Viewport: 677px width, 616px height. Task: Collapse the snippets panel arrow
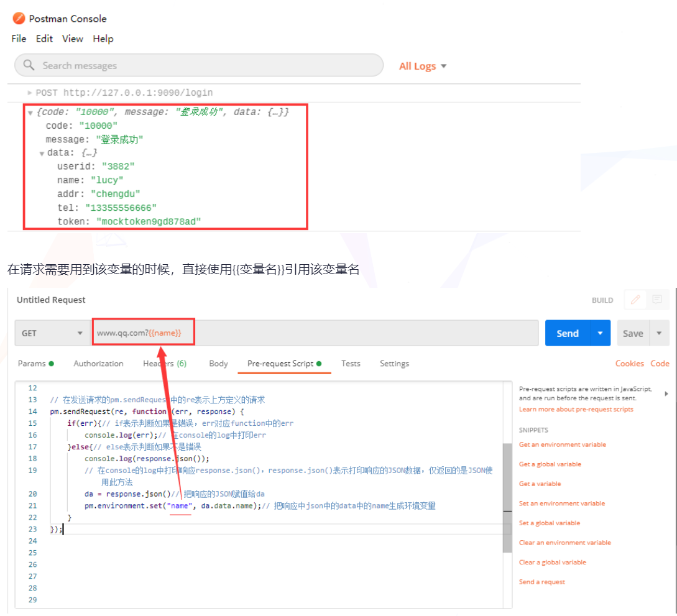click(x=666, y=393)
